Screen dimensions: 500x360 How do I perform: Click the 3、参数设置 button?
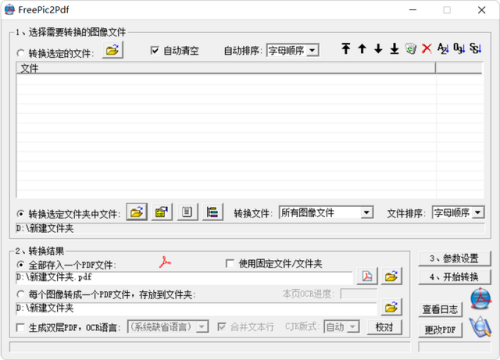(454, 258)
